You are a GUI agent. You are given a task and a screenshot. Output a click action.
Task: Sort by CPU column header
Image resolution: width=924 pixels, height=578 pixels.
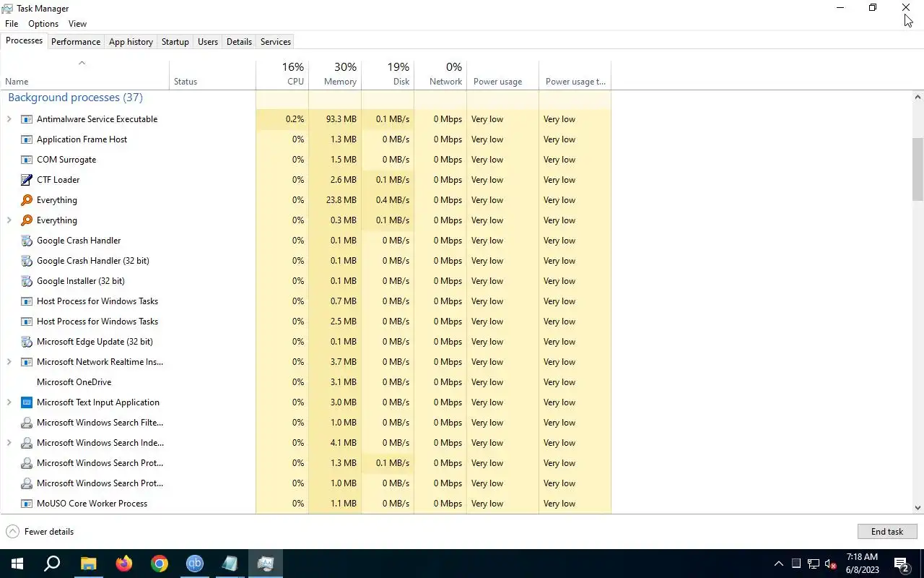pyautogui.click(x=282, y=74)
